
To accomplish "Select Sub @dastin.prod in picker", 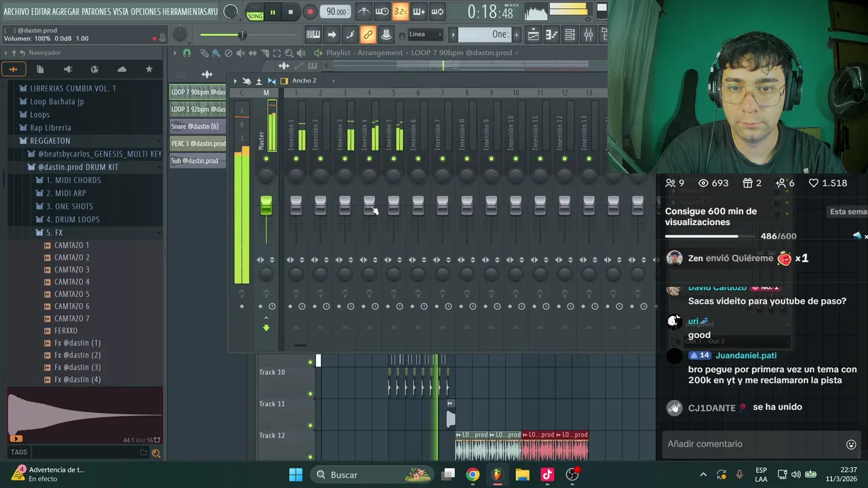I will pyautogui.click(x=197, y=161).
